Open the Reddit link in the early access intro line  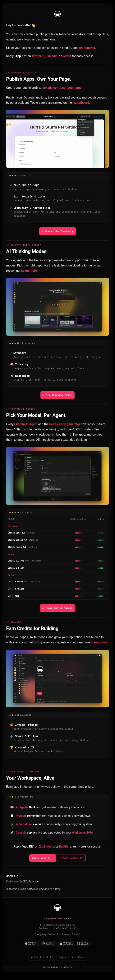[67, 56]
